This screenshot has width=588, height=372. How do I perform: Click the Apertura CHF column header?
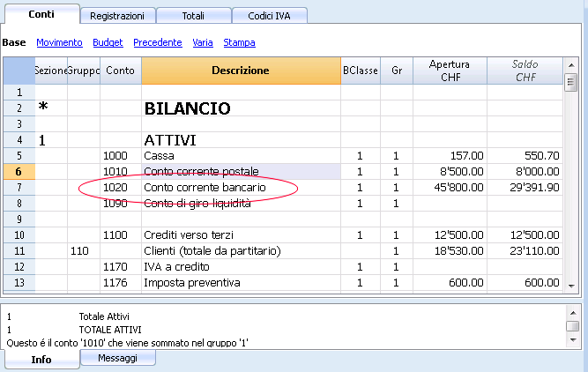450,71
